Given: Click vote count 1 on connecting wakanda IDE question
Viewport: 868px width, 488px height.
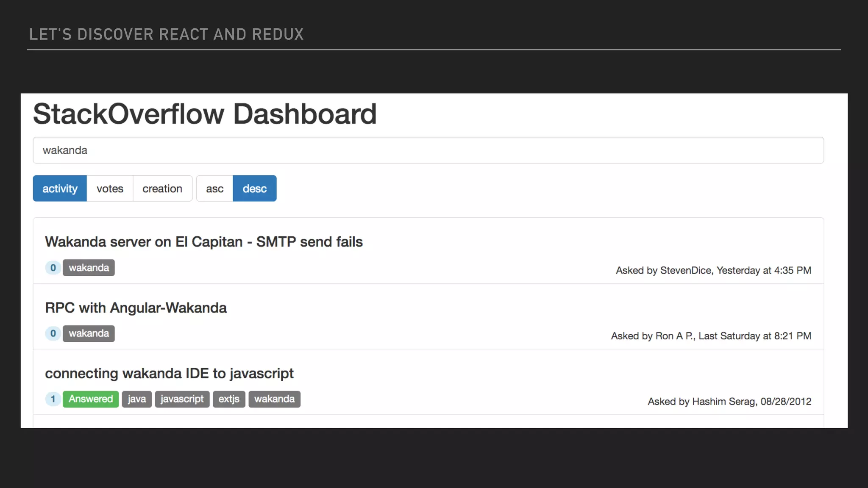Looking at the screenshot, I should tap(53, 399).
